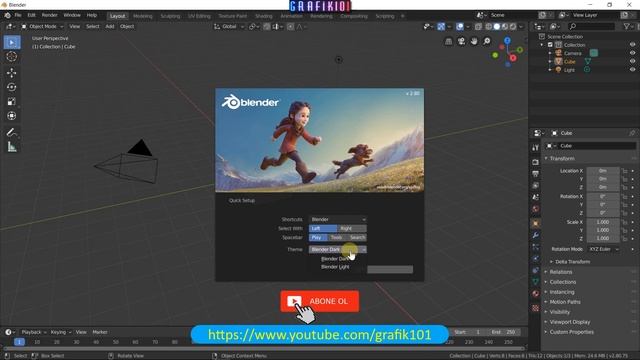Switch to the Modeling workspace tab
This screenshot has width=640, height=360.
[143, 16]
